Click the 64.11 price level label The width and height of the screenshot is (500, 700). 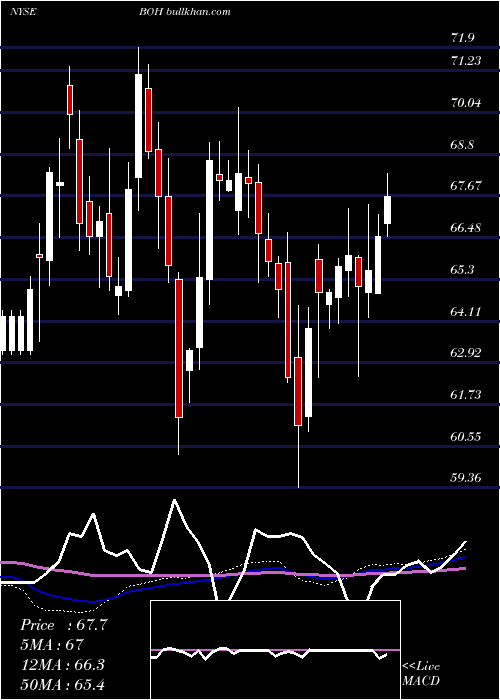pos(466,311)
